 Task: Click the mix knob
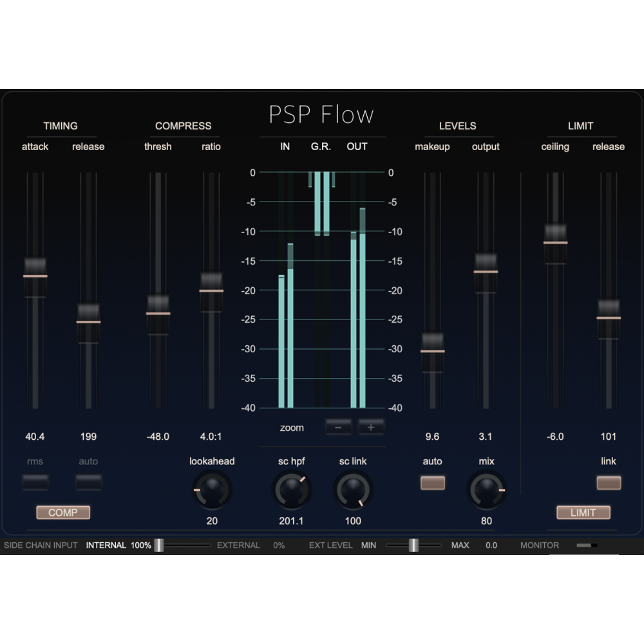(486, 490)
